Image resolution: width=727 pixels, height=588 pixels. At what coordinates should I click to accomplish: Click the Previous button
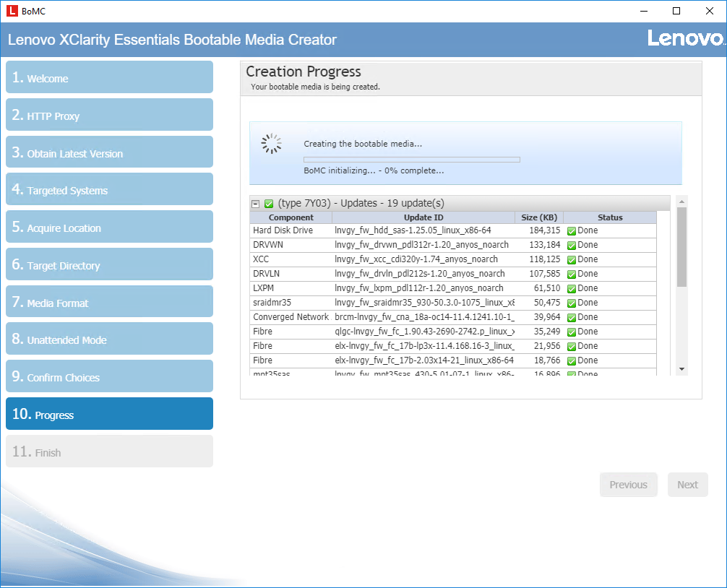click(x=628, y=485)
